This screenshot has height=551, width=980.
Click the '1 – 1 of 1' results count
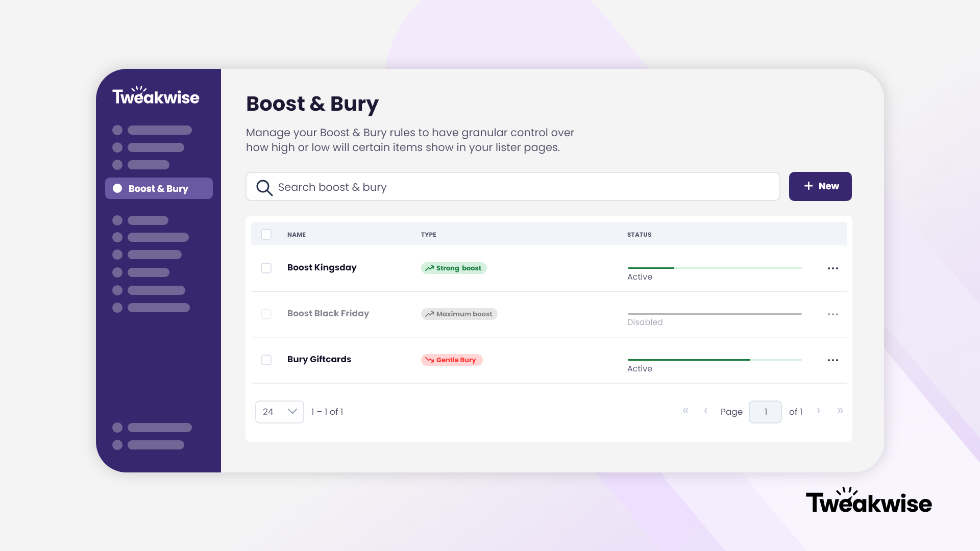tap(327, 412)
